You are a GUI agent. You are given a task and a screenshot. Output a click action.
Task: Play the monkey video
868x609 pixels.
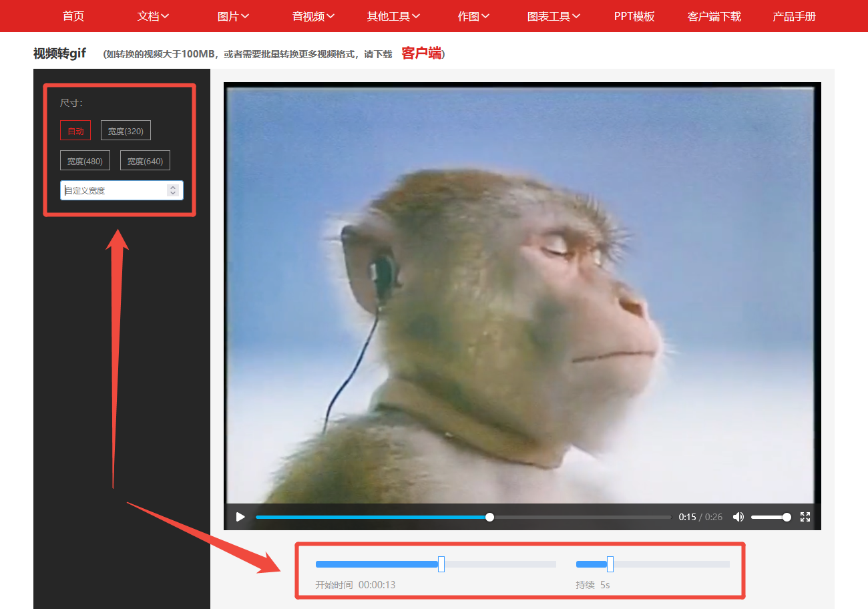pyautogui.click(x=240, y=517)
